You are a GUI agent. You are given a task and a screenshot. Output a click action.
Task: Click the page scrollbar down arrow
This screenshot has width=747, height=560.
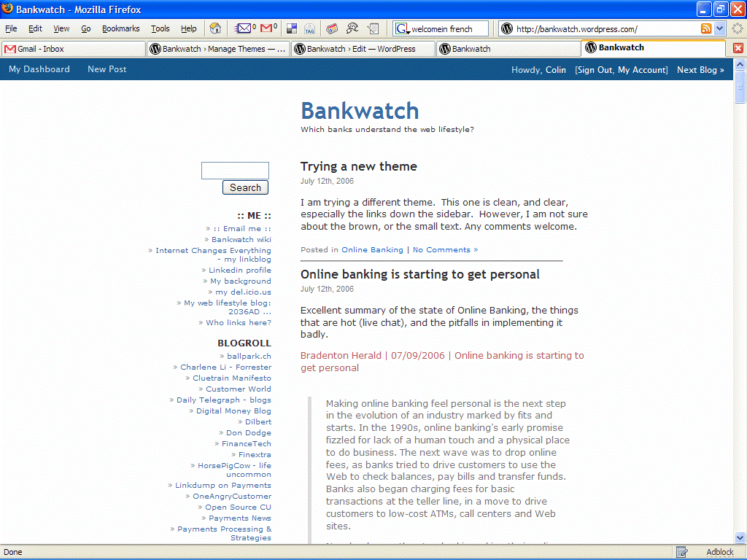(740, 538)
